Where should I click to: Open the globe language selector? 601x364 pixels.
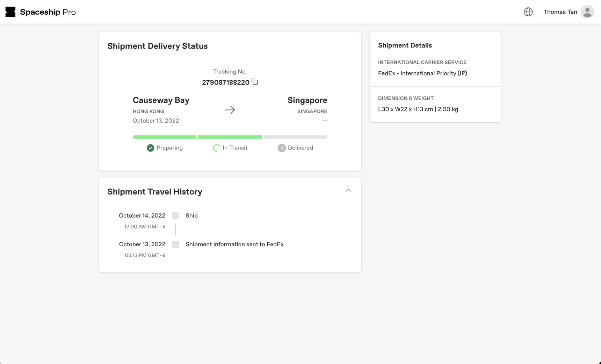528,12
